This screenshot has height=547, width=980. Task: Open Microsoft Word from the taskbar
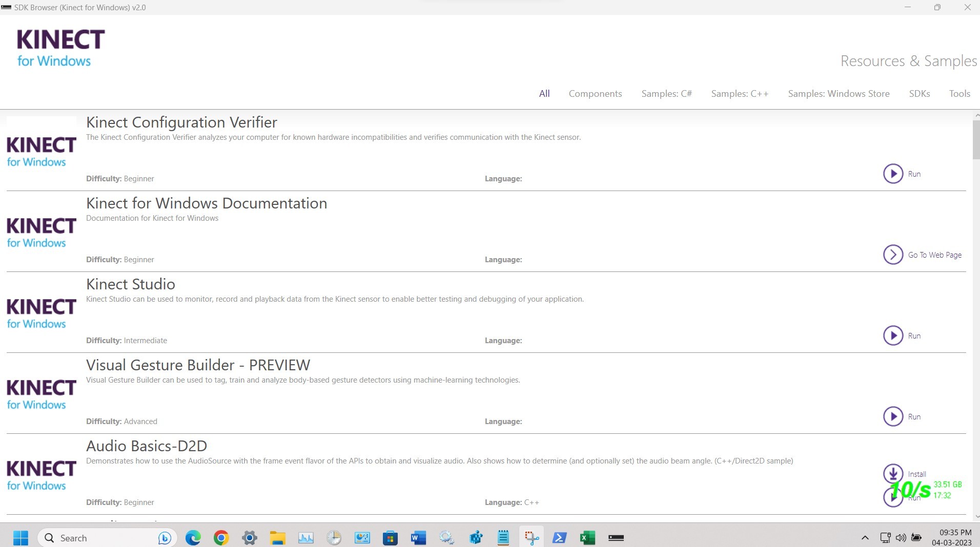[x=418, y=538]
